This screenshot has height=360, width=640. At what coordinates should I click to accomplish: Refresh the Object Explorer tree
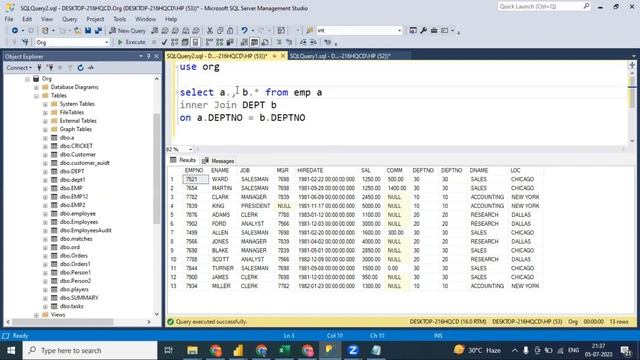(x=80, y=68)
